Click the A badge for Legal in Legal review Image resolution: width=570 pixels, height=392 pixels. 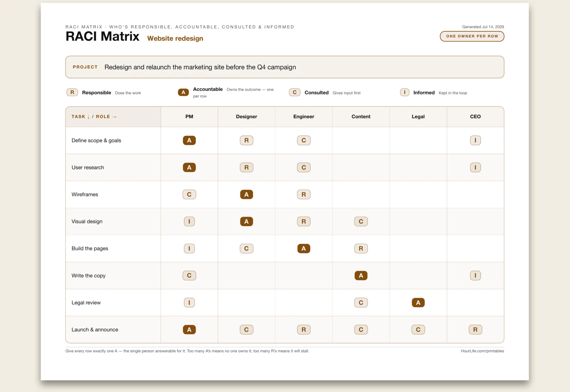[x=418, y=303]
